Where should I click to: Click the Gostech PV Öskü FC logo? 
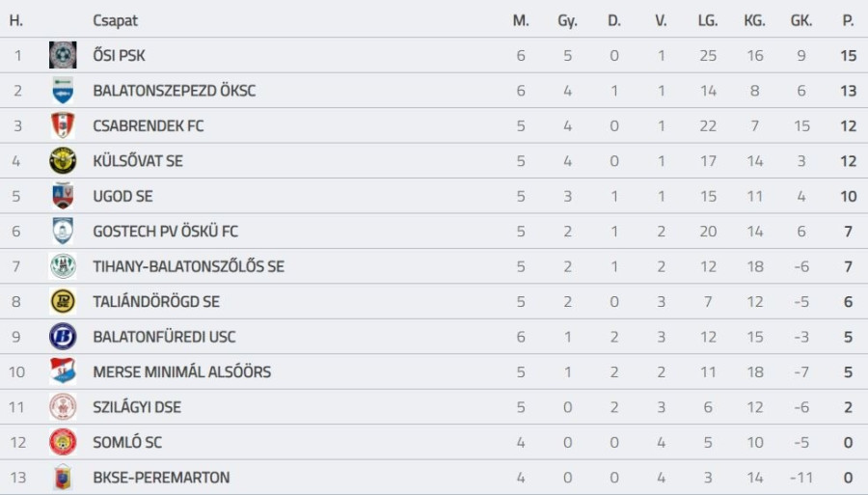(x=63, y=231)
